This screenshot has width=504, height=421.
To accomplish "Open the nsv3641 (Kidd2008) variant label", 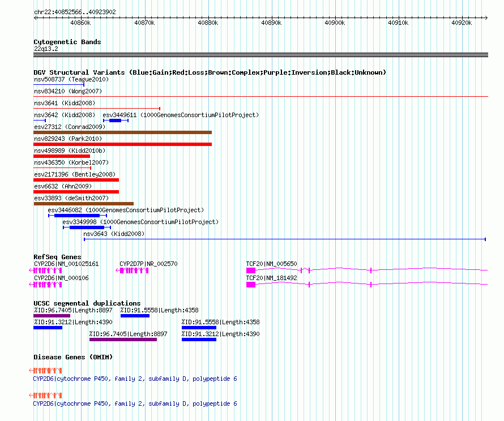I will 65,103.
